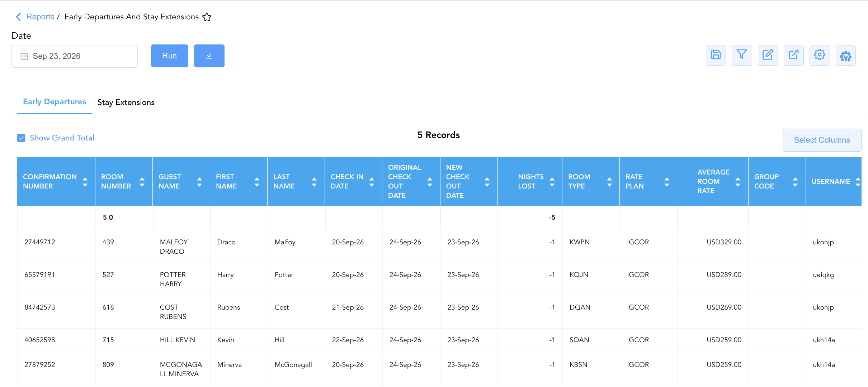
Task: Click the back chevron beside Reports
Action: coord(19,17)
